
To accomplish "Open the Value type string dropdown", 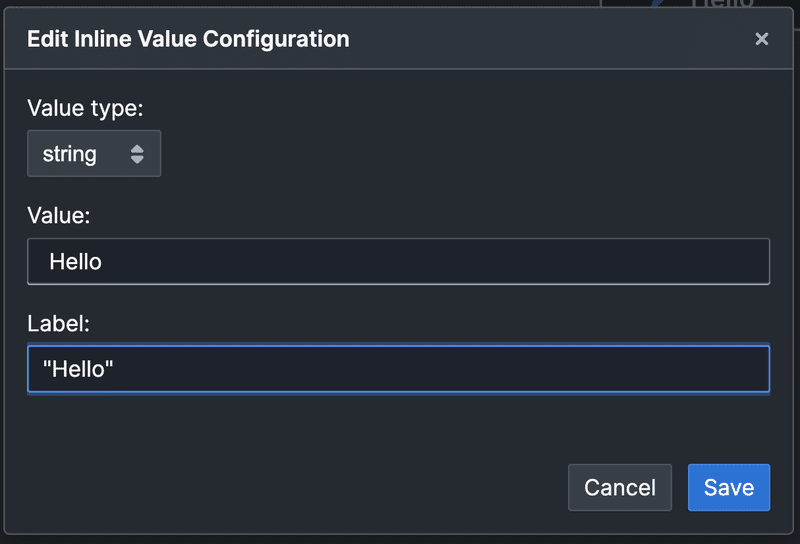I will pyautogui.click(x=93, y=154).
